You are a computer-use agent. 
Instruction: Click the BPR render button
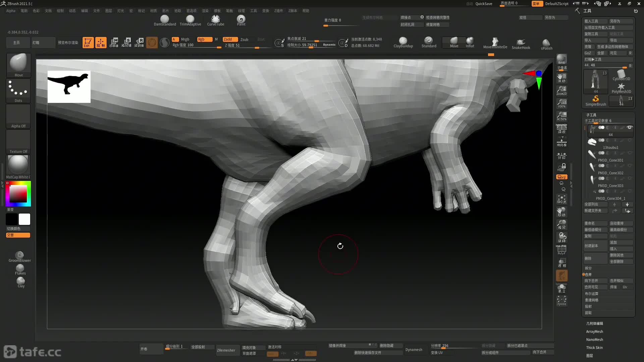[561, 59]
